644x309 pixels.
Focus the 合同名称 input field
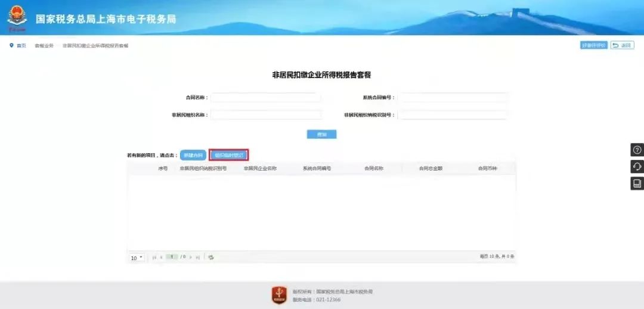[x=266, y=97]
